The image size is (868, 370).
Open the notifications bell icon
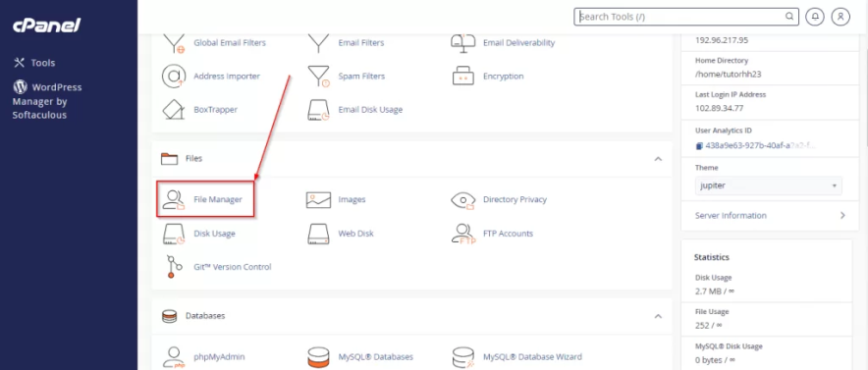[x=814, y=17]
